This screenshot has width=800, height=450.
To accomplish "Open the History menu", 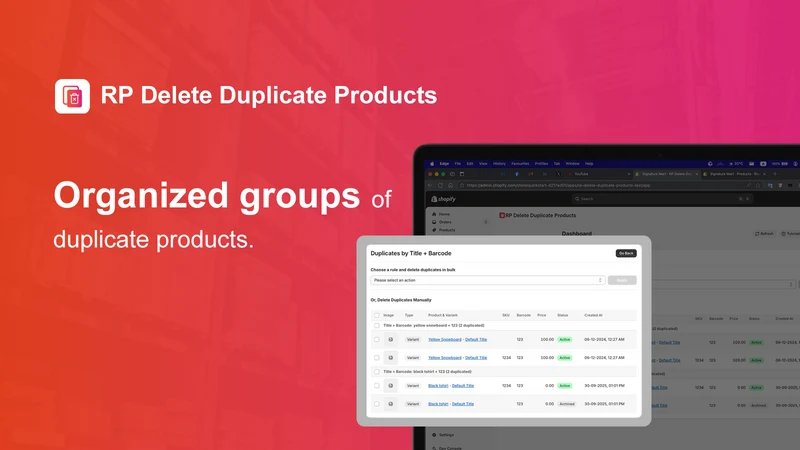I will (499, 164).
